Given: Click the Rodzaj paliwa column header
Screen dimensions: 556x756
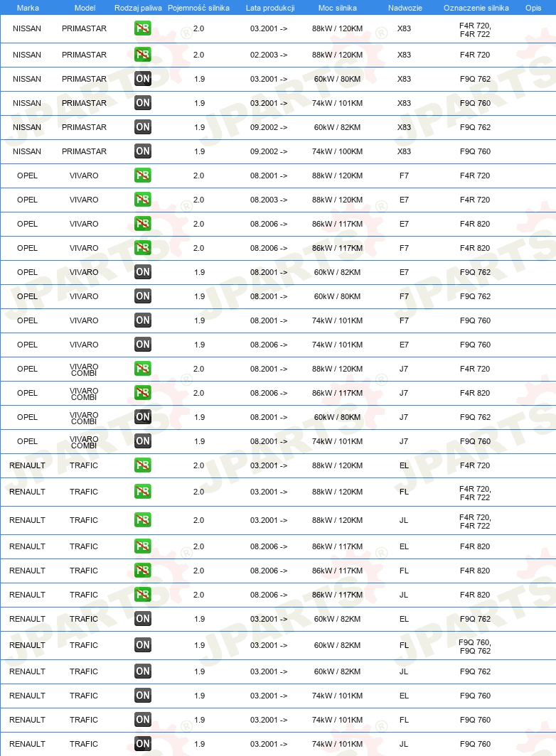Looking at the screenshot, I should pyautogui.click(x=138, y=8).
